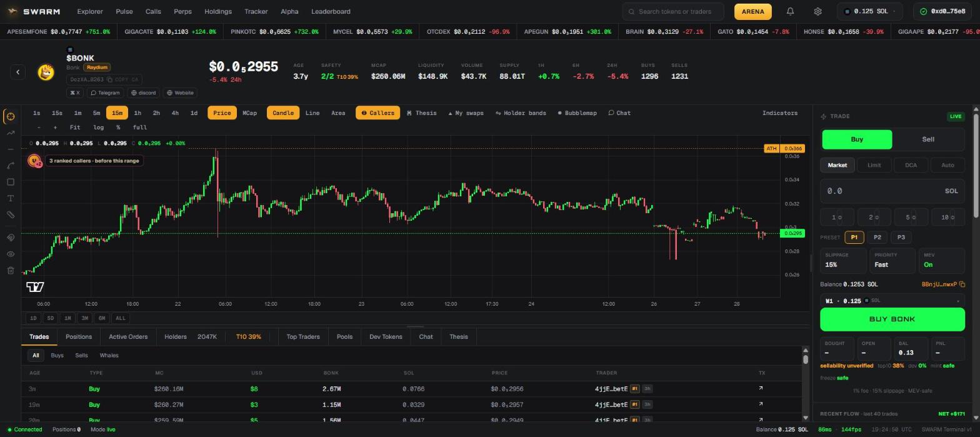Screen dimensions: 980x437
Task: Pick the 5 SOL quick amount
Action: 911,217
